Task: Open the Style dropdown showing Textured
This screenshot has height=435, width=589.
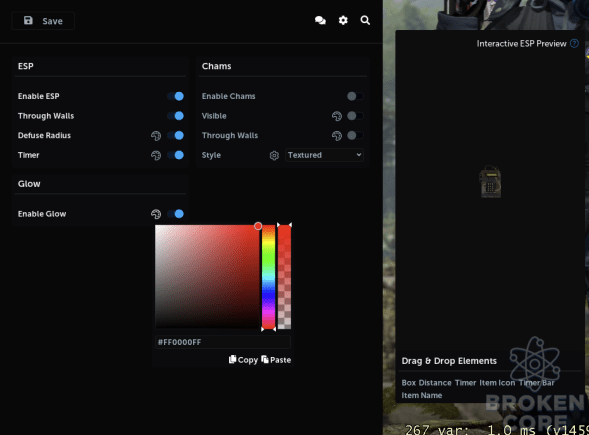Action: [324, 155]
